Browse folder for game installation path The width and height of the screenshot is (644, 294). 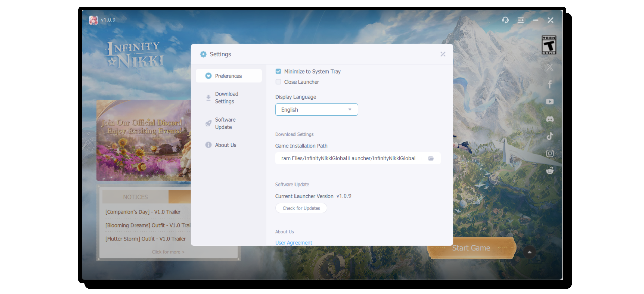(431, 158)
